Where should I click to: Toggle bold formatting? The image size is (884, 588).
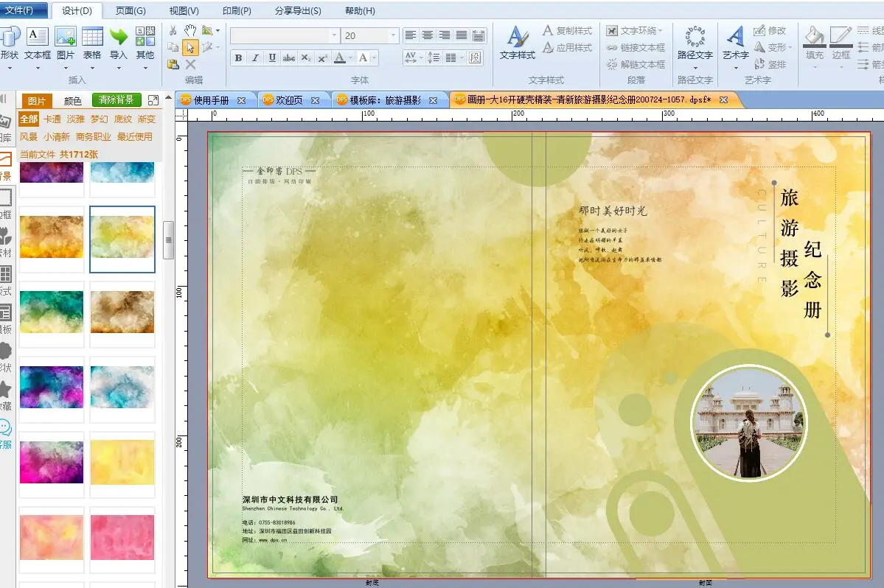click(238, 57)
